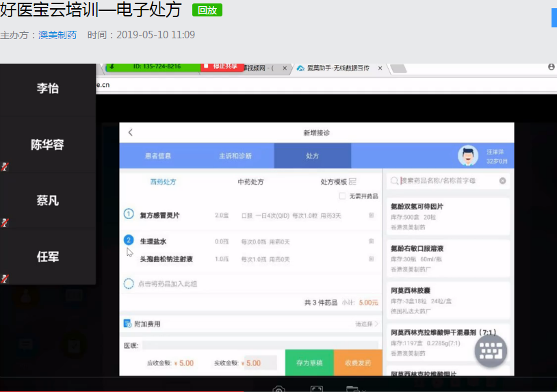Add 阿莫西林克拉维酸钾干混悬剂 from the drug list
This screenshot has height=392, width=557.
tap(448, 342)
